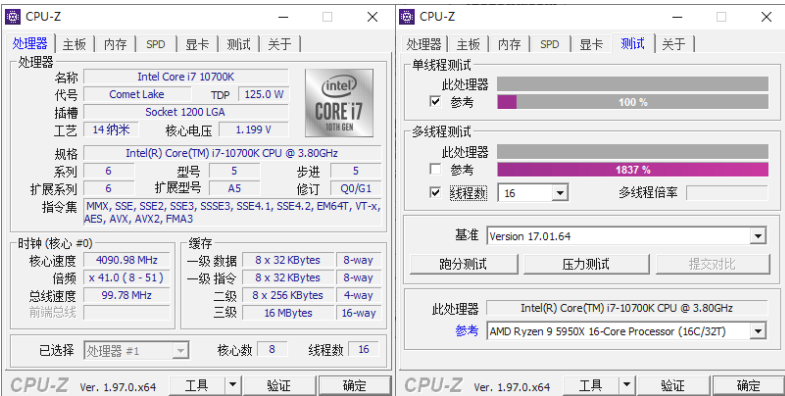Start the 跑分测试 benchmark button
Screen dimensions: 785x396
(x=464, y=264)
